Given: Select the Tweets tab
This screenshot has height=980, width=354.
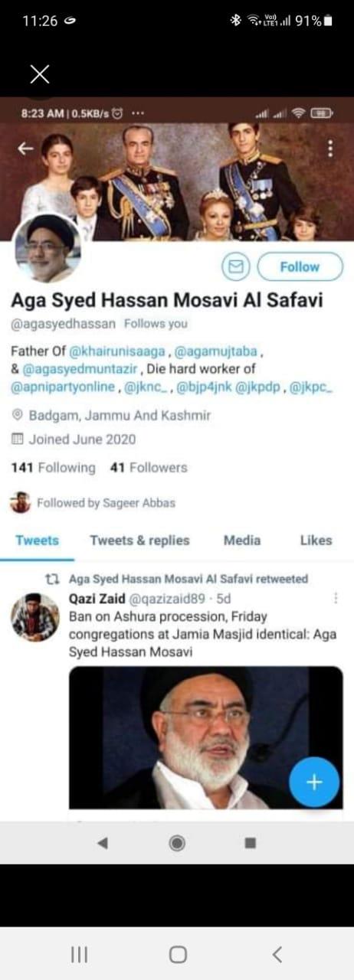Looking at the screenshot, I should point(37,541).
